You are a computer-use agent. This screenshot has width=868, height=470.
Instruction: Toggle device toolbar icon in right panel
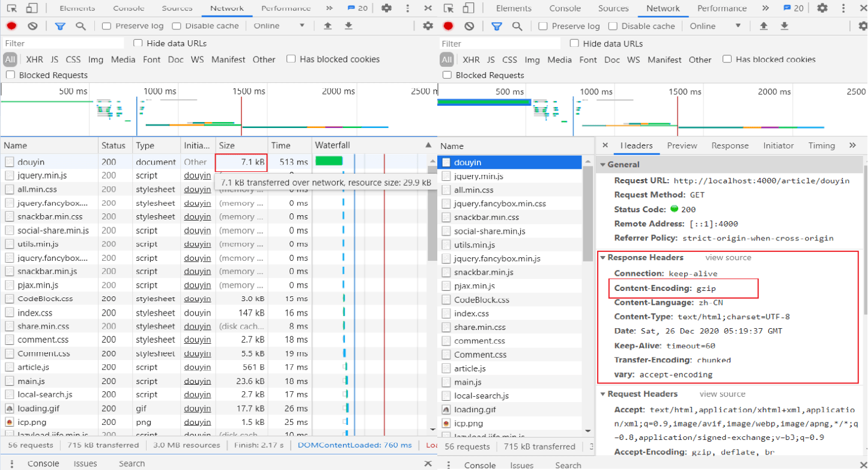point(469,8)
